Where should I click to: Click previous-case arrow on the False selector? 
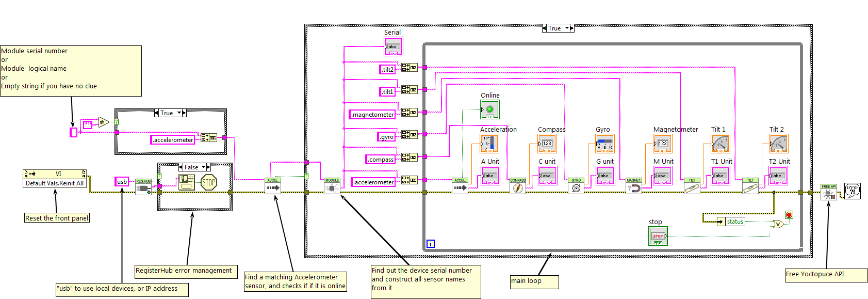[181, 167]
